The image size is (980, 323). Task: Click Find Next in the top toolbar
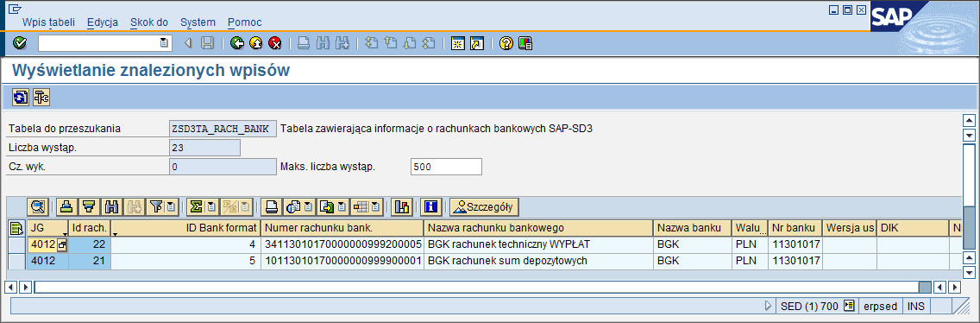pyautogui.click(x=342, y=43)
